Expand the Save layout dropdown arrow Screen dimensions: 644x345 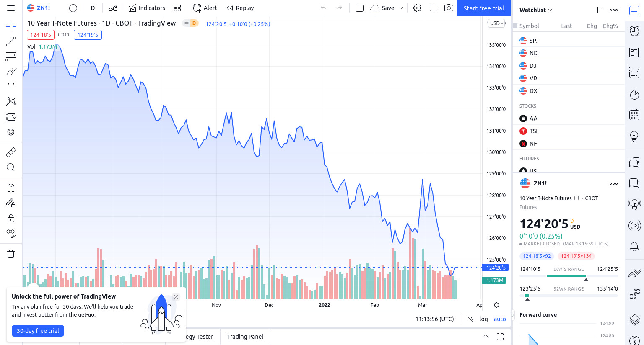coord(401,8)
